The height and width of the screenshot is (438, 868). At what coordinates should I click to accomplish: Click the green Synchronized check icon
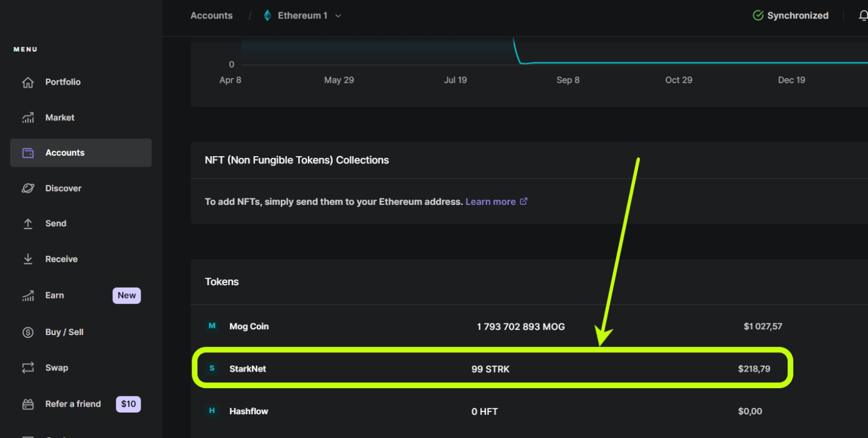(757, 16)
